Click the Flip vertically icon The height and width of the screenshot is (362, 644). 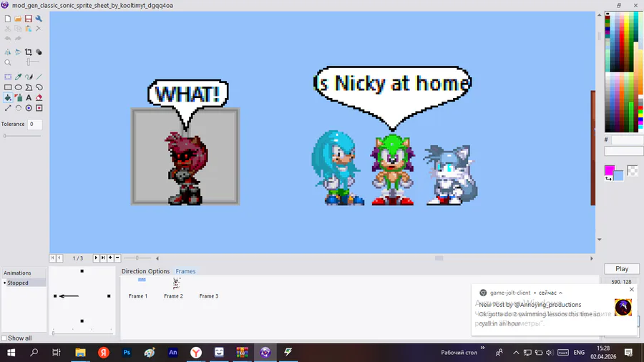coord(18,52)
